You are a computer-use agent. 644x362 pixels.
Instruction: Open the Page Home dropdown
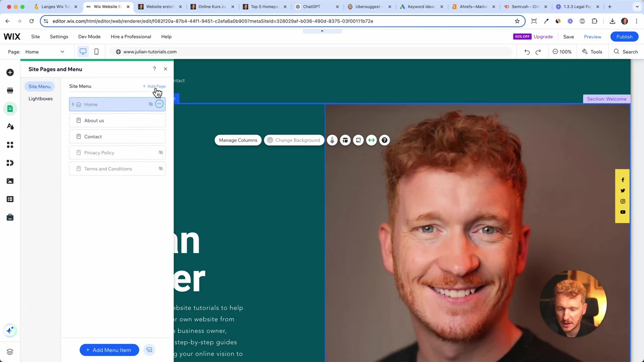click(44, 52)
